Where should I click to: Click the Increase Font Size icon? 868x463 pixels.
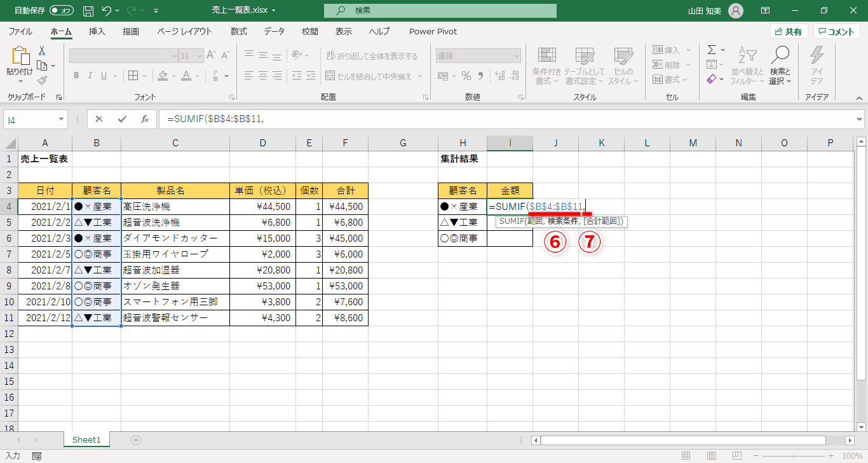coord(212,56)
